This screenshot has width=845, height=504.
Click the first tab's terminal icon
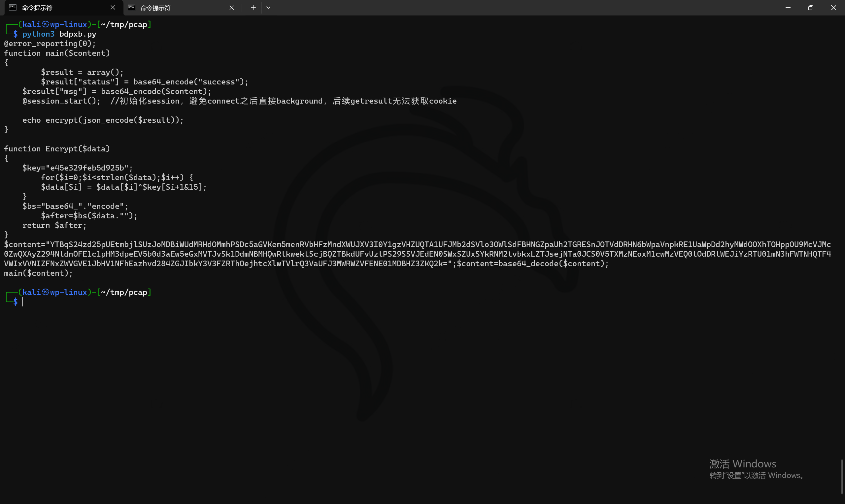13,8
